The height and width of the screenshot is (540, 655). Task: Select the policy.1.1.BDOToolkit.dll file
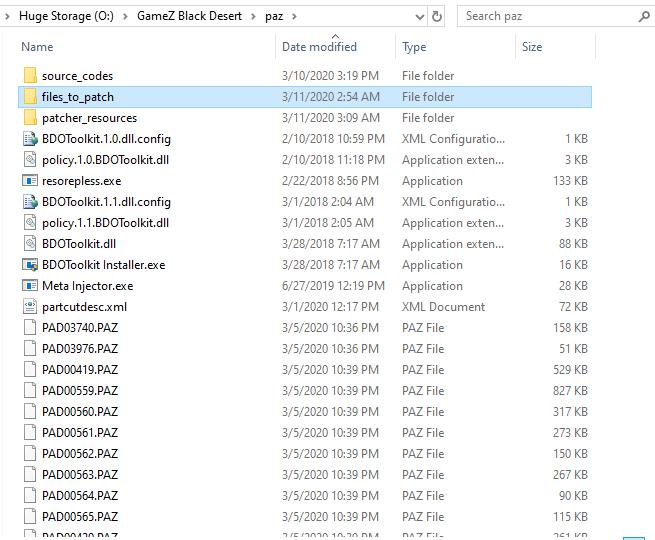(105, 223)
